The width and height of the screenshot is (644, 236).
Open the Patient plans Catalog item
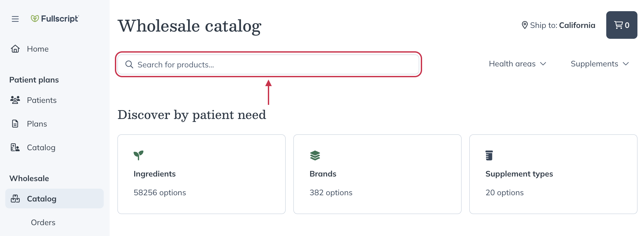point(41,148)
